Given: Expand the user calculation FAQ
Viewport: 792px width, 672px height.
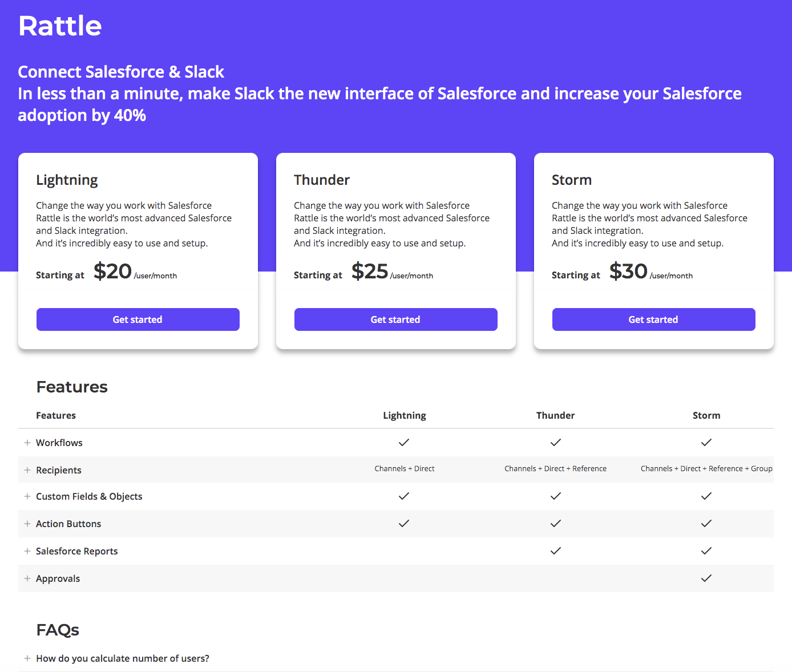Looking at the screenshot, I should click(27, 658).
